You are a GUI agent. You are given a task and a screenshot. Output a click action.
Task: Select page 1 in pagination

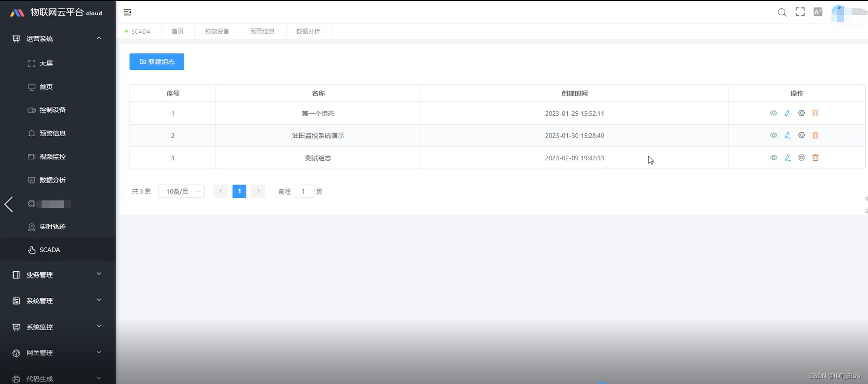(x=239, y=192)
